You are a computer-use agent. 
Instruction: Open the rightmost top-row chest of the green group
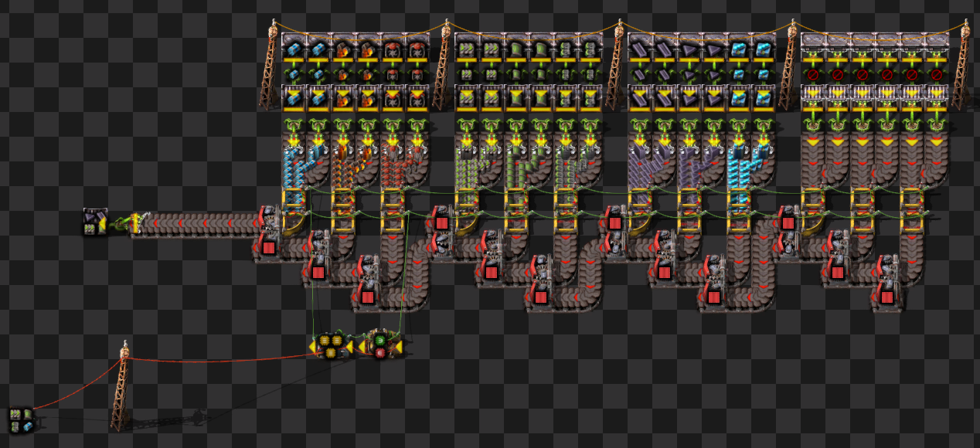pyautogui.click(x=590, y=46)
